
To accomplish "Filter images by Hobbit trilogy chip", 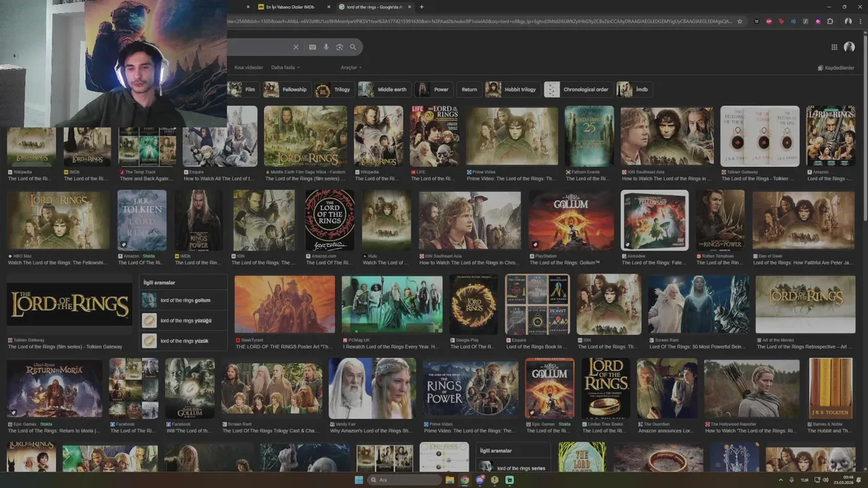I will (x=512, y=89).
